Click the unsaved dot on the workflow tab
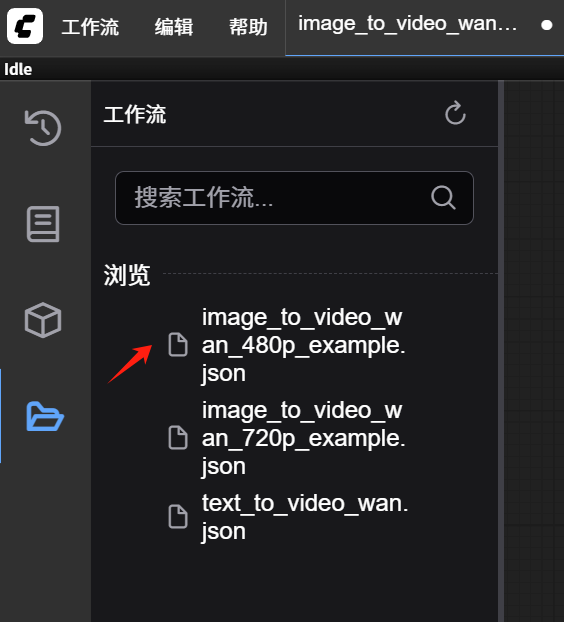 547,25
